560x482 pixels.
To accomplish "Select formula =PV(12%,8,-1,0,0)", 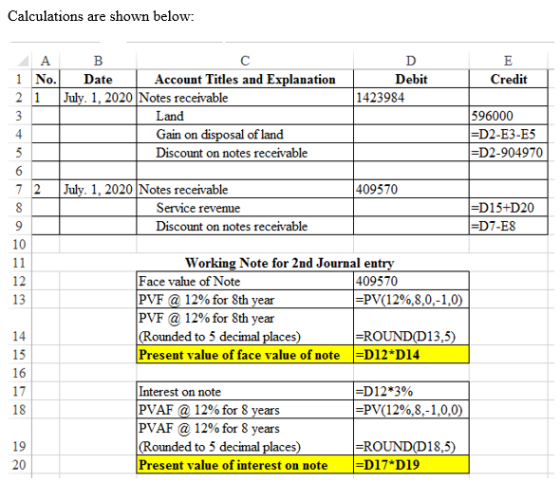I will coord(411,410).
